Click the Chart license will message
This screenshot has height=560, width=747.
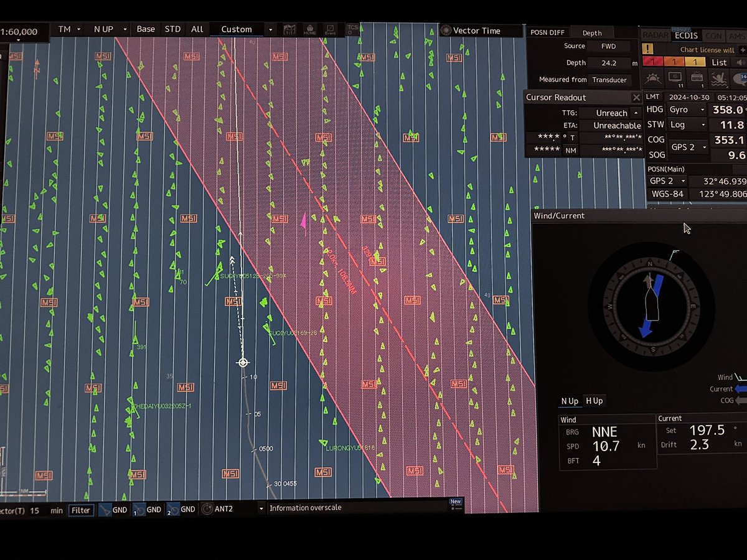coord(707,50)
